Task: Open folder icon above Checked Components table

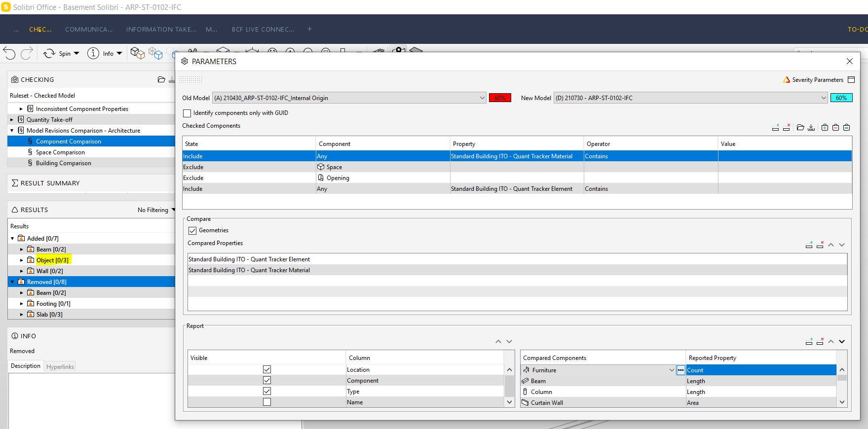Action: click(800, 128)
